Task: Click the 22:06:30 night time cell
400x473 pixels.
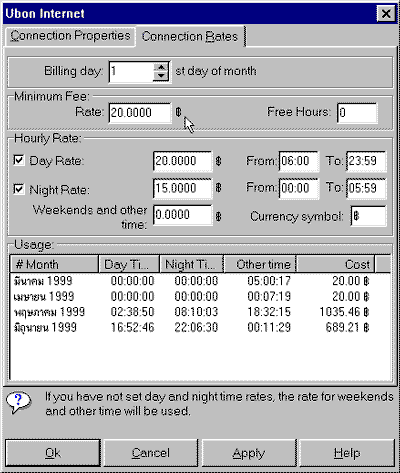Action: pyautogui.click(x=196, y=327)
